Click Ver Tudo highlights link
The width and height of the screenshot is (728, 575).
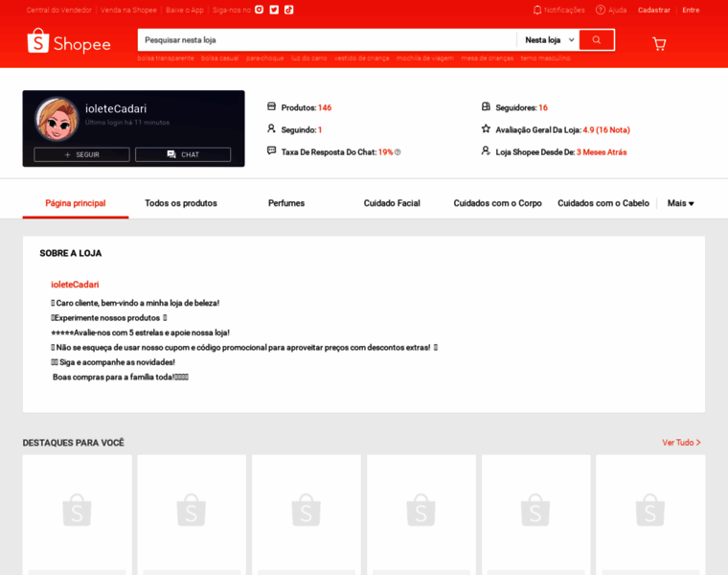(x=681, y=443)
